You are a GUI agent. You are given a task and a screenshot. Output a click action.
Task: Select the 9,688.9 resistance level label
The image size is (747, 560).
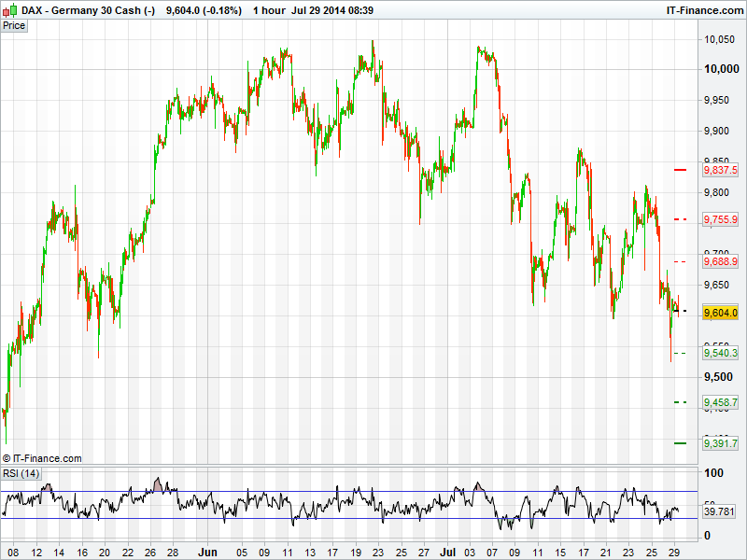[x=720, y=261]
